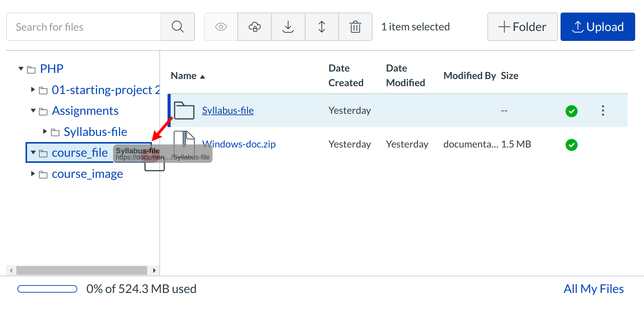
Task: Open manage access cloud lock icon
Action: tap(254, 27)
